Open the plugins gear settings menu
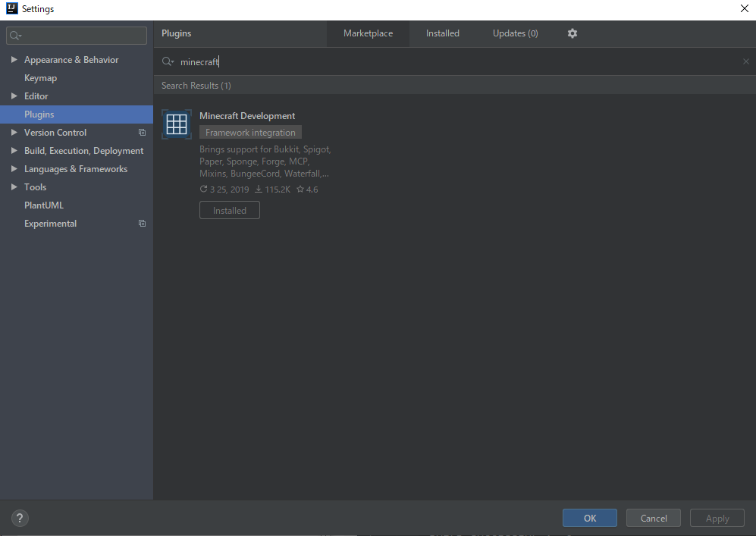 coord(572,33)
